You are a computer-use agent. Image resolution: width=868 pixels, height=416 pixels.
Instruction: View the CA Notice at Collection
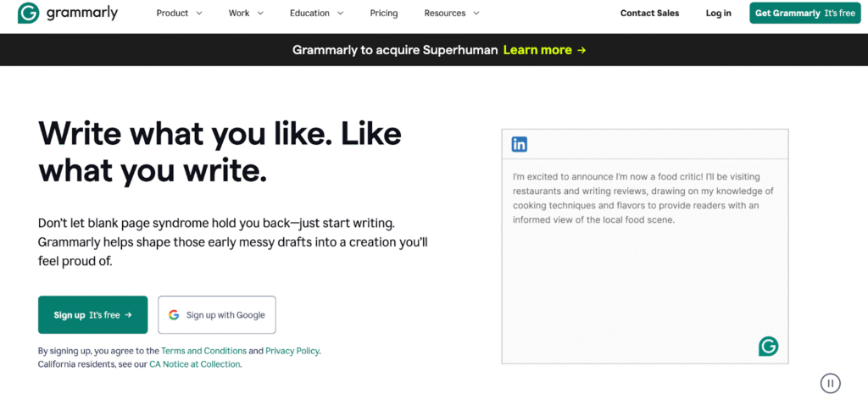click(195, 364)
